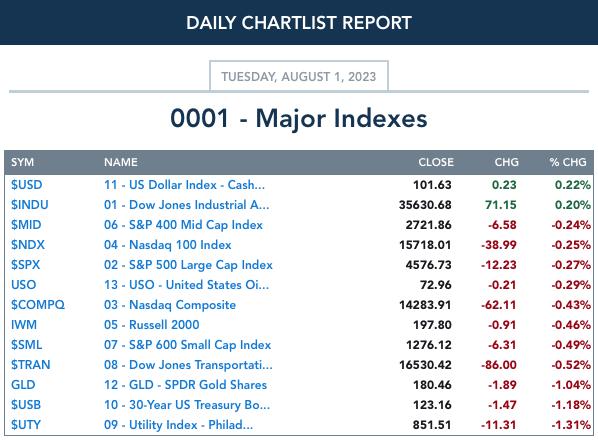Sort table by NAME column header
The image size is (598, 440).
(x=121, y=162)
